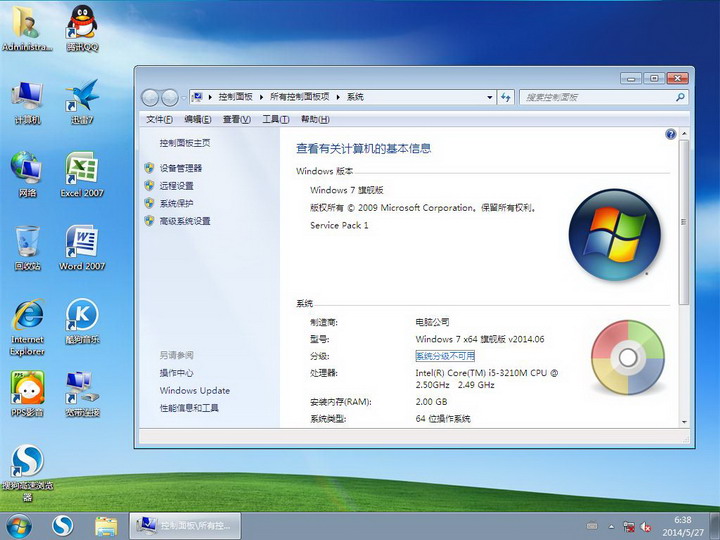Image resolution: width=720 pixels, height=540 pixels.
Task: Click the network tray icon
Action: [x=629, y=527]
